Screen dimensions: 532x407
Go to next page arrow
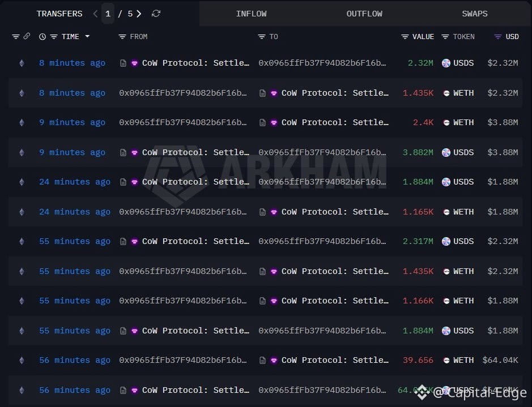(139, 14)
